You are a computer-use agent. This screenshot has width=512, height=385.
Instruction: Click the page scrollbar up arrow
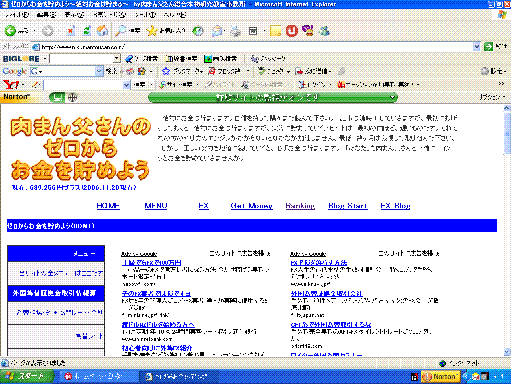pyautogui.click(x=507, y=108)
